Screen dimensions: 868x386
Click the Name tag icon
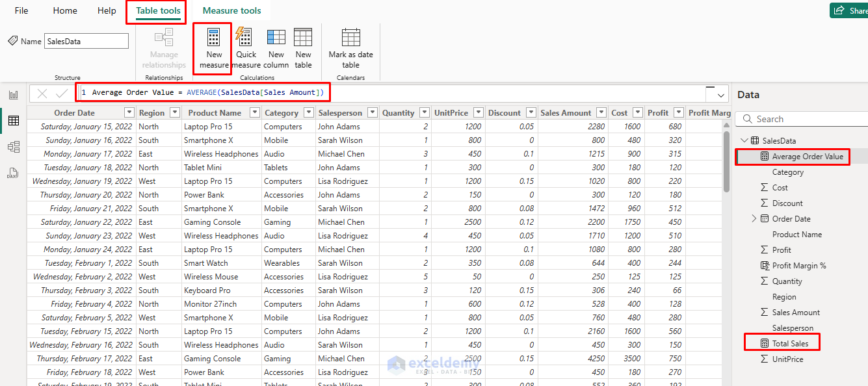click(x=12, y=41)
